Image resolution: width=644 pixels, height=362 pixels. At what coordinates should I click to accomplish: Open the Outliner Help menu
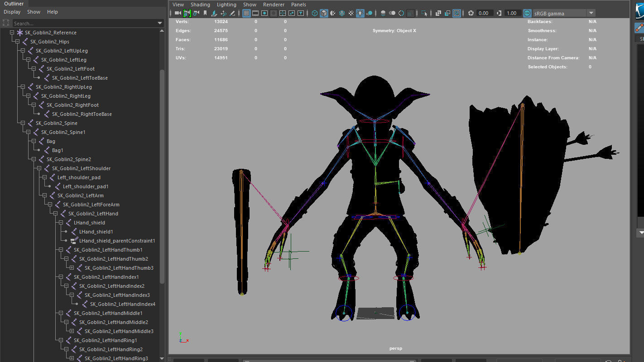point(53,12)
